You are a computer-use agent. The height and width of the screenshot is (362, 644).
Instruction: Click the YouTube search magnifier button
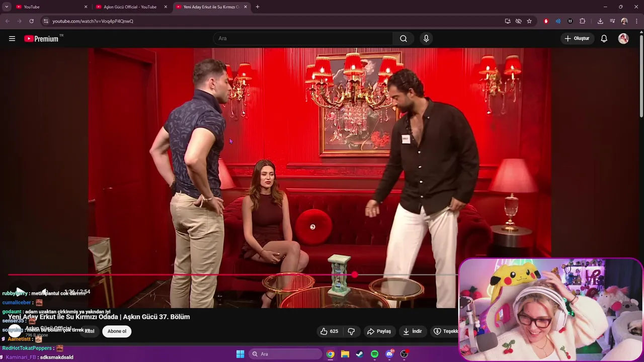coord(404,39)
